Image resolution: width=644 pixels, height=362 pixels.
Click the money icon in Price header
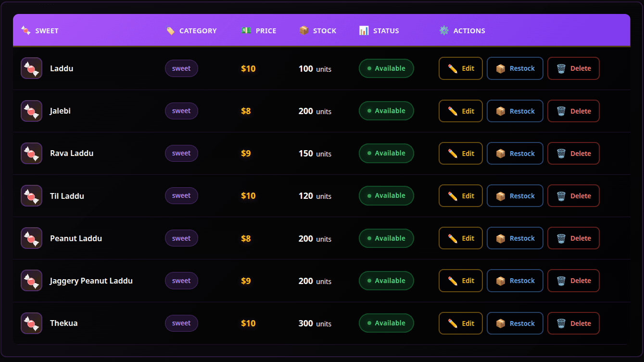246,31
